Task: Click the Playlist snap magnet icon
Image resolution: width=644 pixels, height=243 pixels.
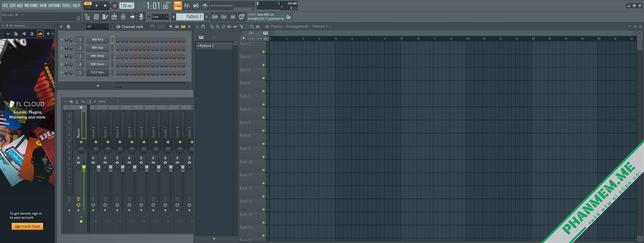Action: pyautogui.click(x=203, y=27)
